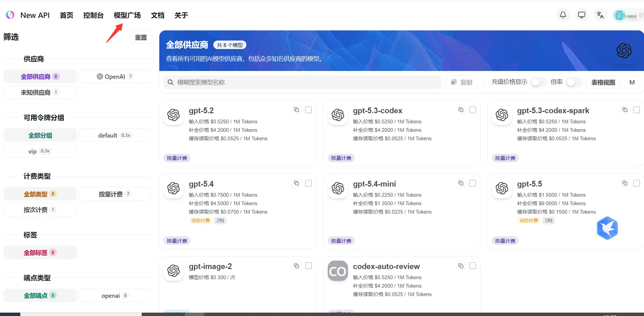644x316 pixels.
Task: Select 全部端点 endpoint filter
Action: coord(40,295)
